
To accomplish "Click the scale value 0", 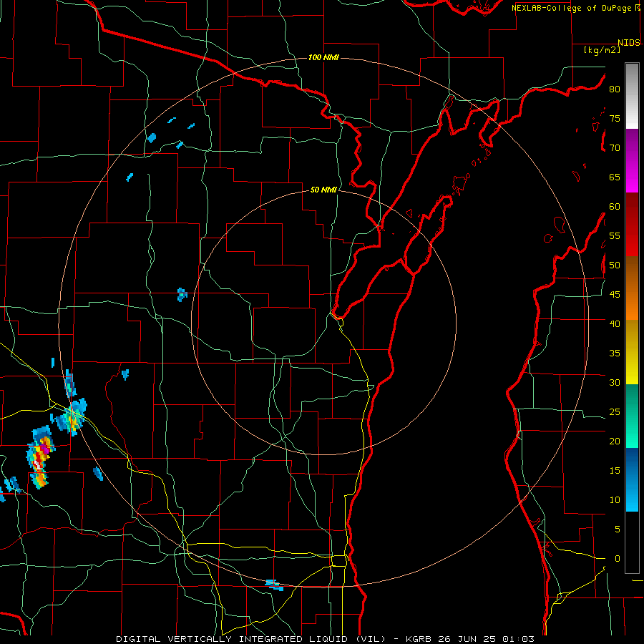I will pos(618,559).
